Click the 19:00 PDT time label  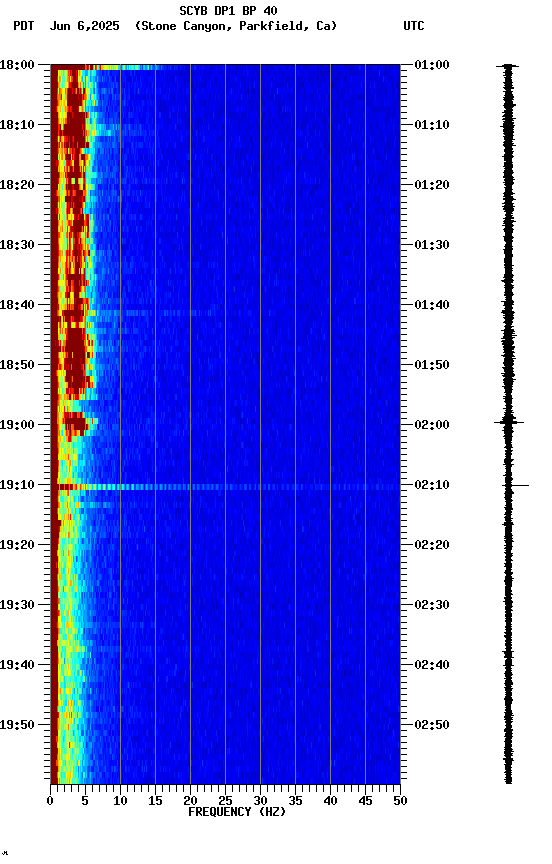[x=17, y=425]
